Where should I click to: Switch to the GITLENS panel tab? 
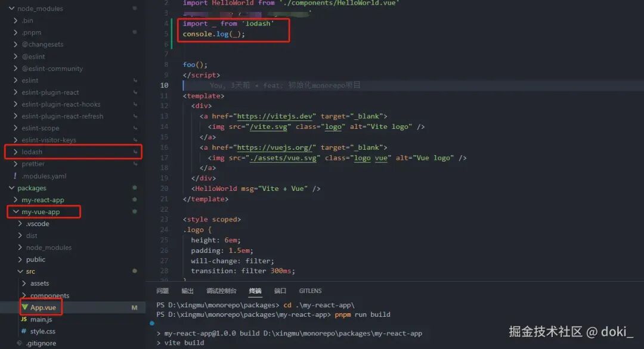coord(310,291)
